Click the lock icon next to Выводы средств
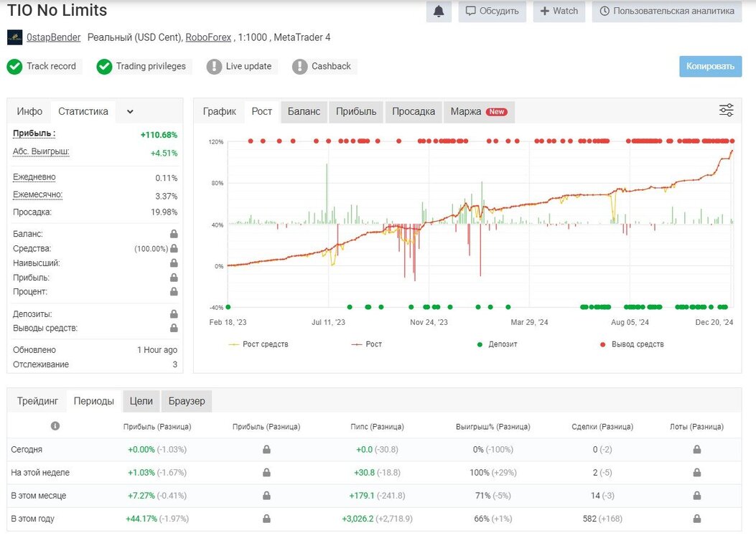 click(174, 328)
